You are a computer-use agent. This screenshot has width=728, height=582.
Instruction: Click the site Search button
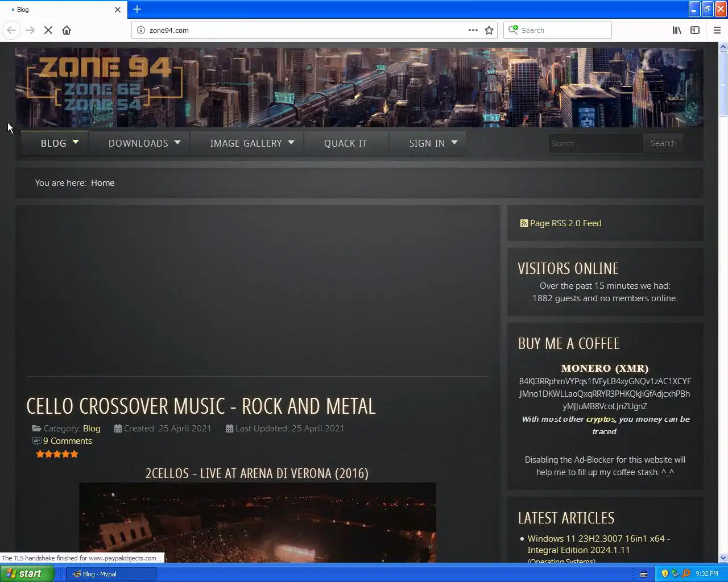pos(663,143)
